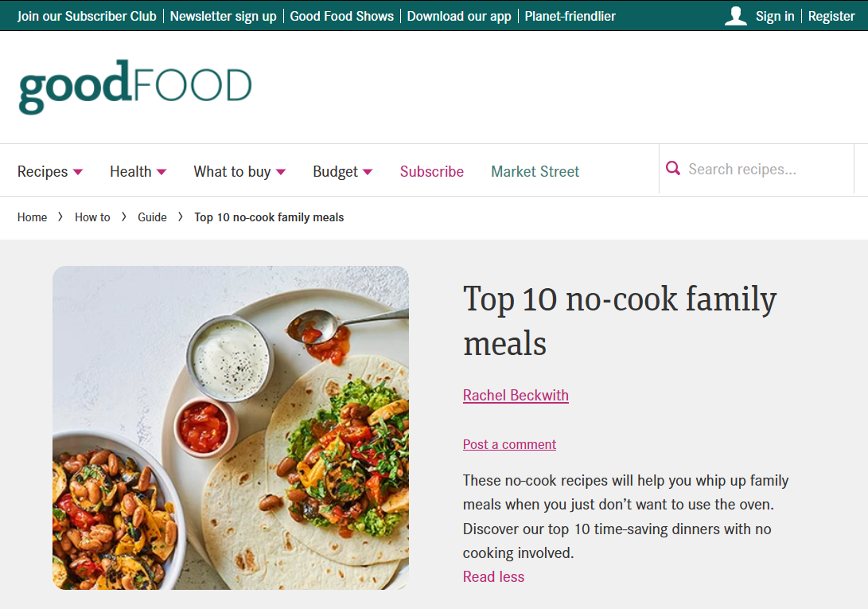Open the Guide breadcrumb link
The height and width of the screenshot is (609, 868).
[152, 217]
